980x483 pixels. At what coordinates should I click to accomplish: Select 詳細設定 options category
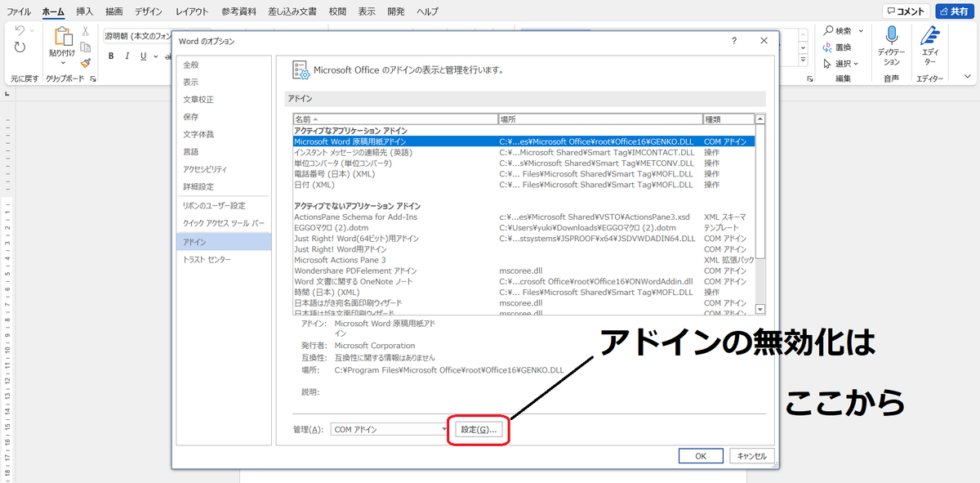click(x=223, y=186)
